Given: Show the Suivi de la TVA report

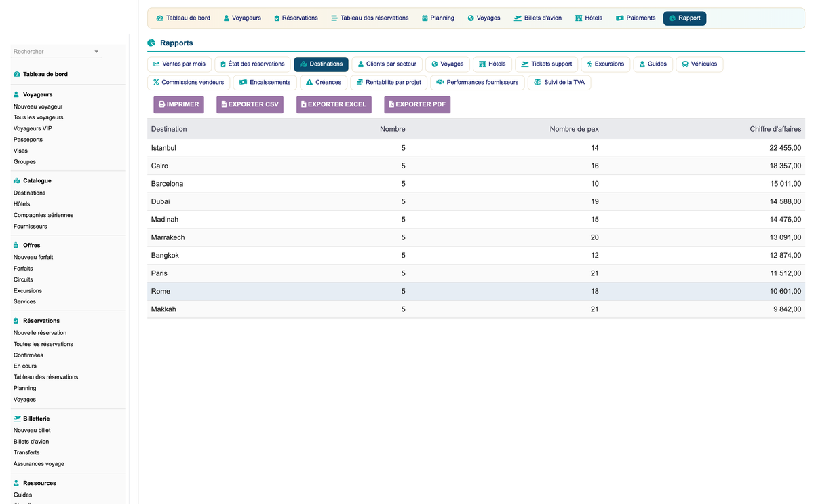Looking at the screenshot, I should [x=559, y=83].
